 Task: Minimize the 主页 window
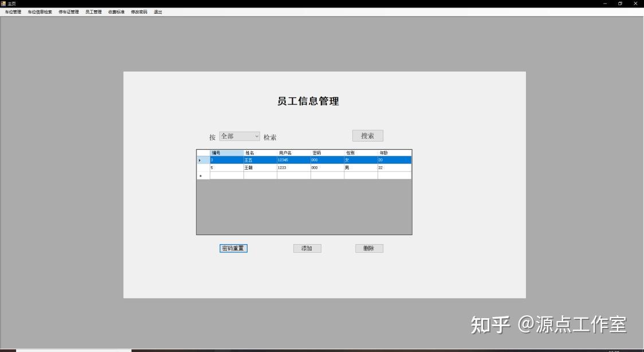click(x=605, y=3)
